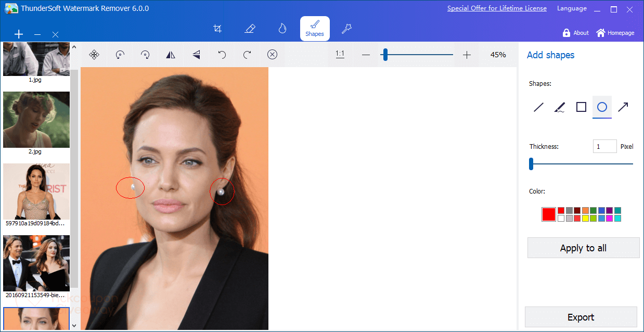This screenshot has width=644, height=332.
Task: Open the Crop tool tab
Action: click(x=218, y=29)
